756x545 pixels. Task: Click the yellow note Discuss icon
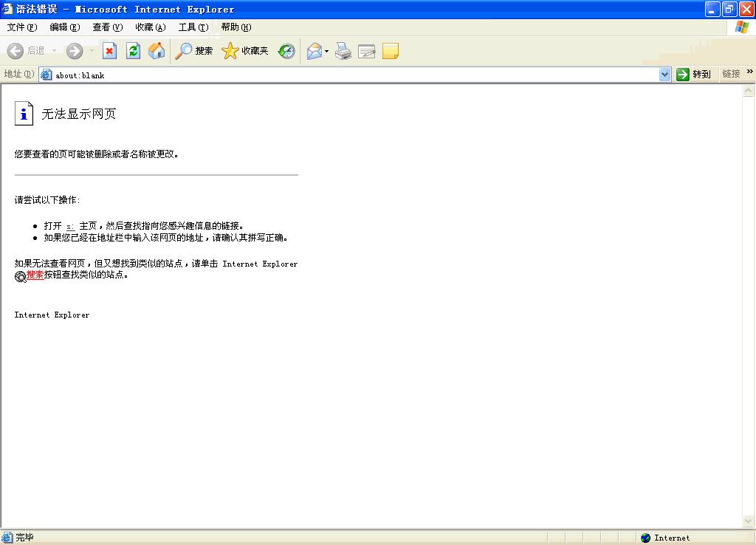pyautogui.click(x=391, y=51)
